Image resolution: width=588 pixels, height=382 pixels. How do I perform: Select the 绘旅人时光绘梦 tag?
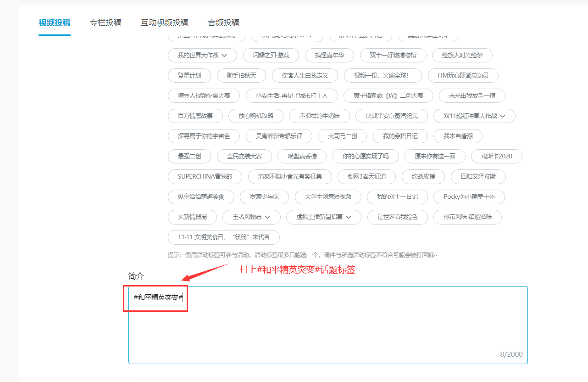click(x=462, y=55)
